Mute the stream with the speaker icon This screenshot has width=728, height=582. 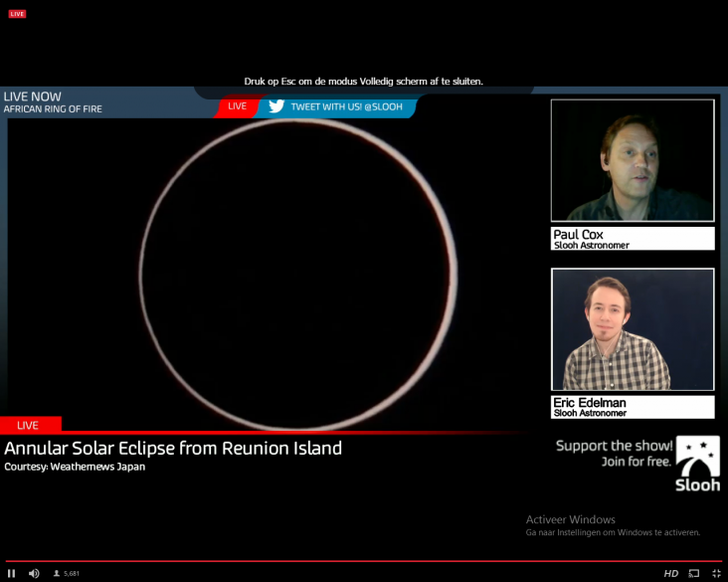[34, 573]
